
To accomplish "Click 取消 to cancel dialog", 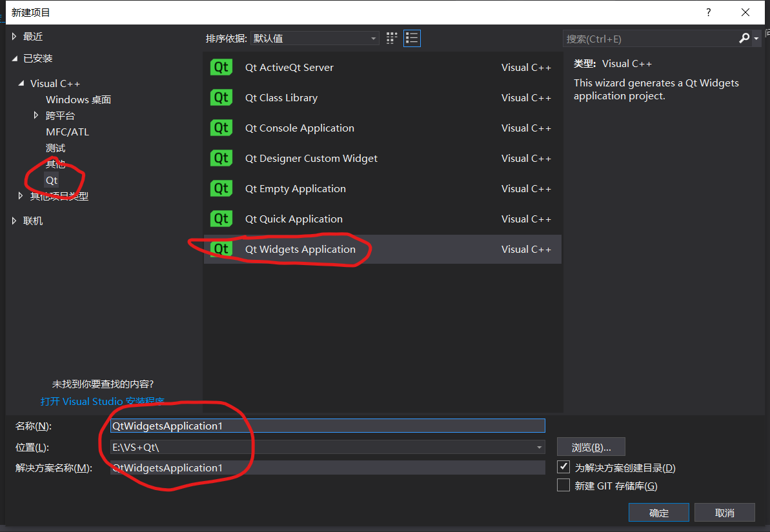I will (724, 513).
